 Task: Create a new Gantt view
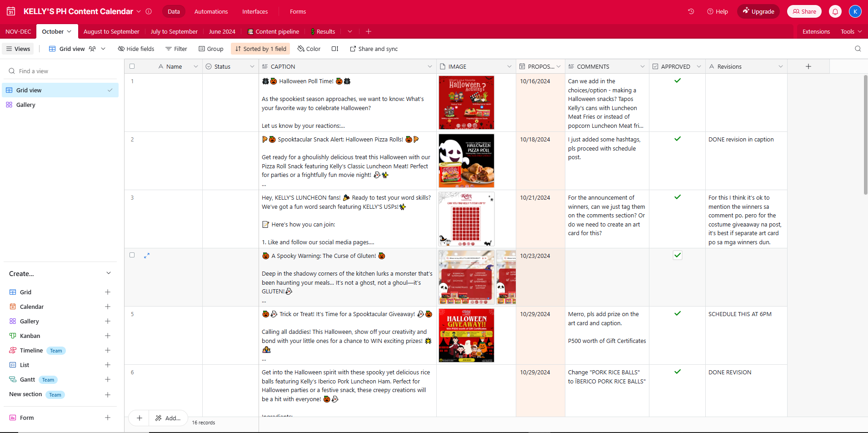pos(108,379)
